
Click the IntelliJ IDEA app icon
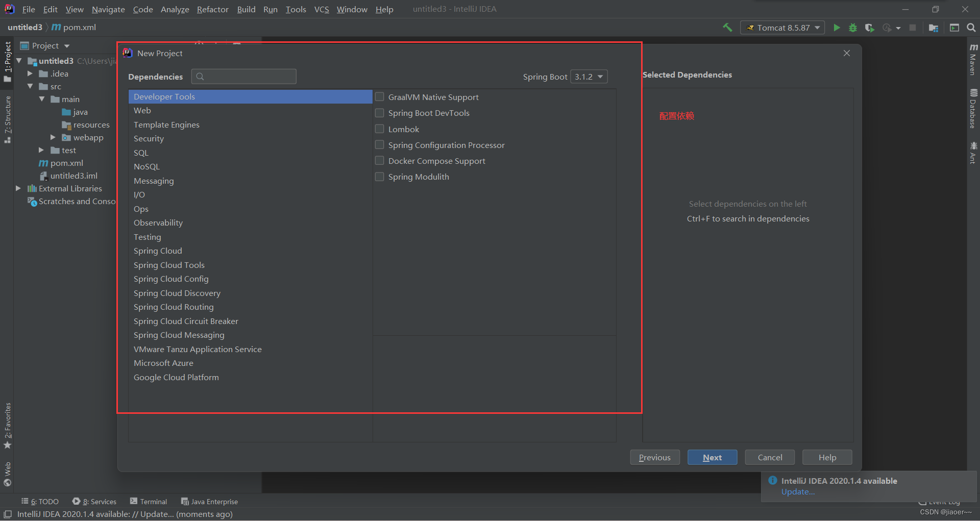9,9
